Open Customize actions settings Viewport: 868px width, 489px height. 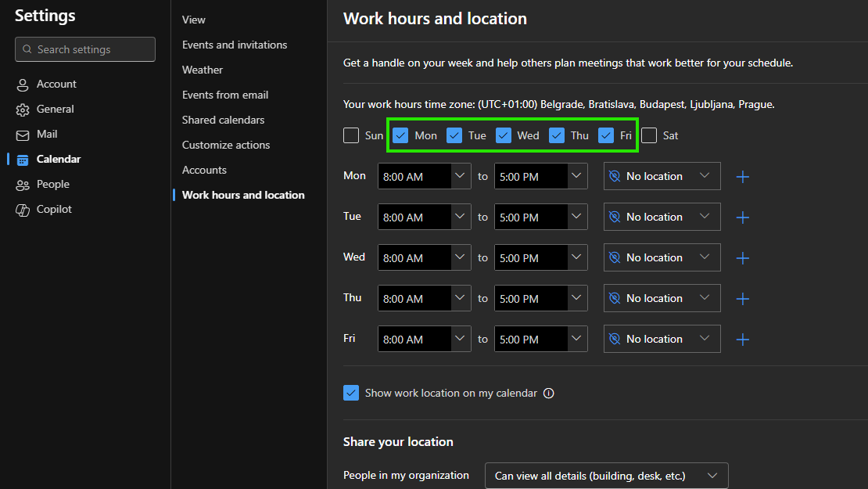pos(226,145)
